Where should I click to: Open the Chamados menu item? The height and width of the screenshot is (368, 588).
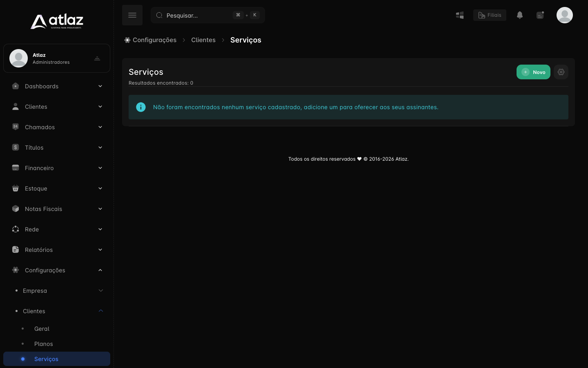pyautogui.click(x=57, y=127)
